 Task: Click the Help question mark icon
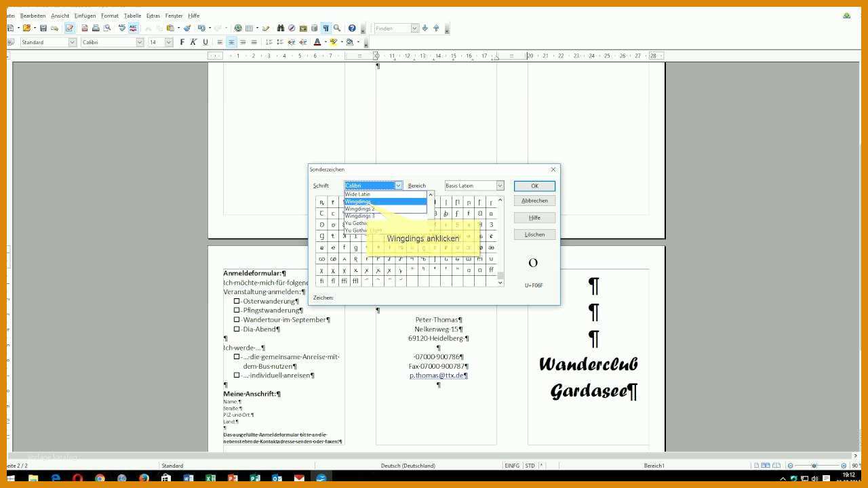click(352, 28)
